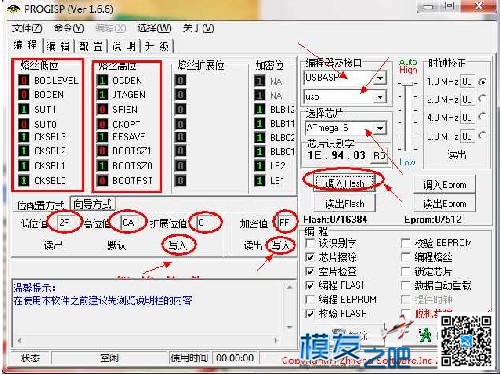The height and width of the screenshot is (375, 500).
Task: Enable the 编程 EEPROM checkbox
Action: tap(310, 299)
